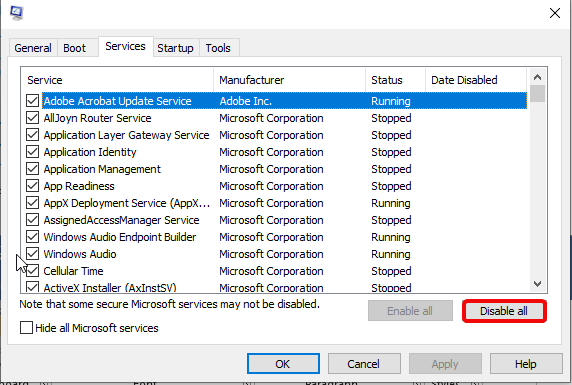Open the Boot tab
The height and width of the screenshot is (385, 572).
point(74,48)
